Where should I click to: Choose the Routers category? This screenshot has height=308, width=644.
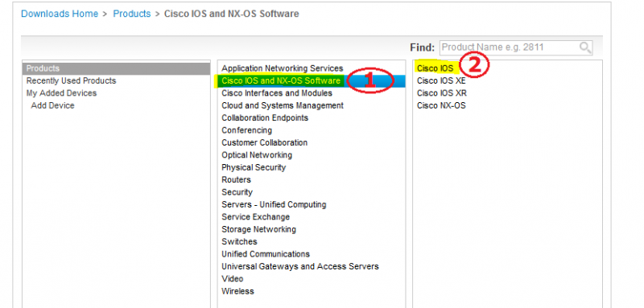(236, 179)
